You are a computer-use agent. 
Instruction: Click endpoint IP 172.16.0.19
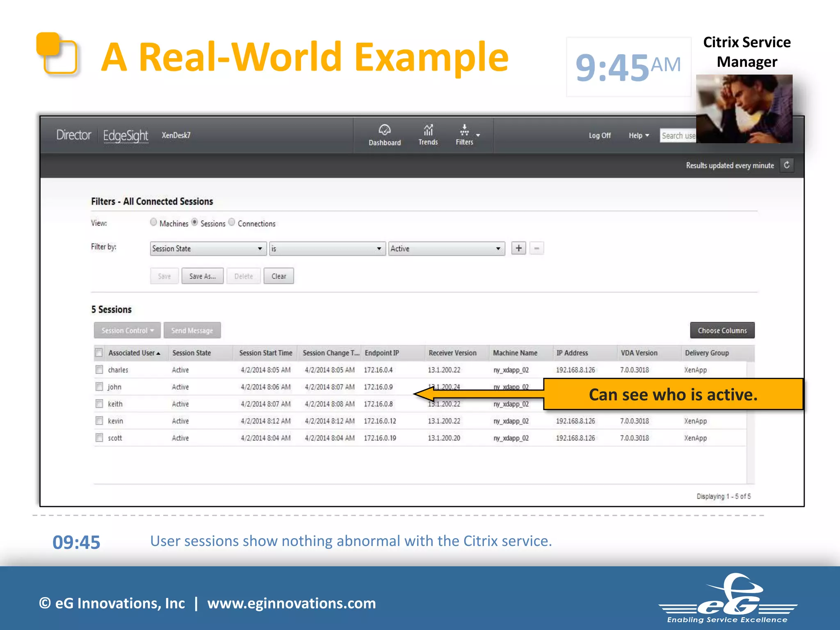(380, 438)
